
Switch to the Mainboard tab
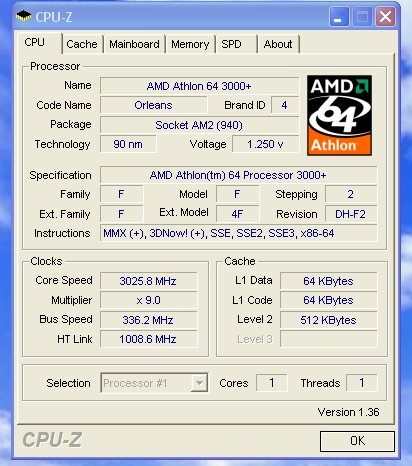[134, 44]
